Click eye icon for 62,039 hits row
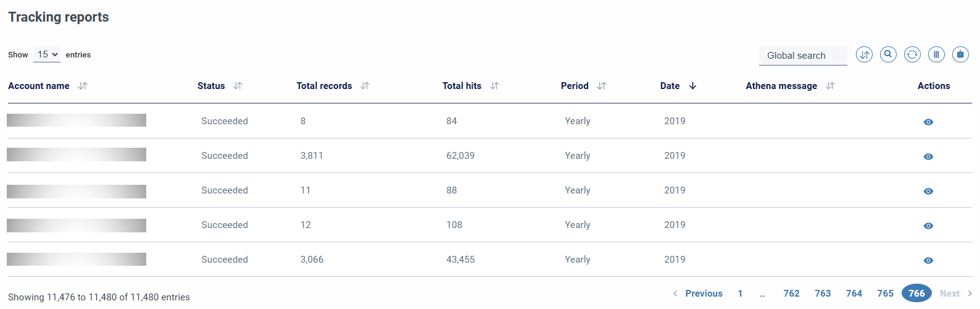980x309 pixels. (928, 156)
